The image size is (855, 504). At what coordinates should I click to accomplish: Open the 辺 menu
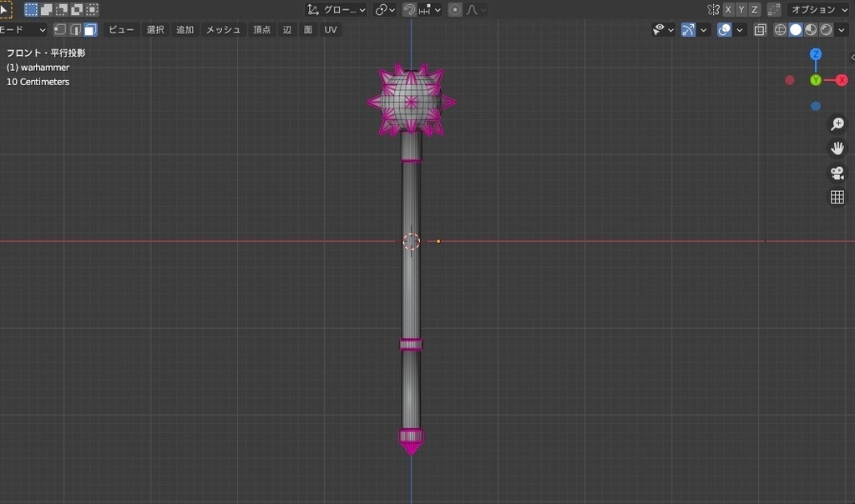[x=287, y=29]
